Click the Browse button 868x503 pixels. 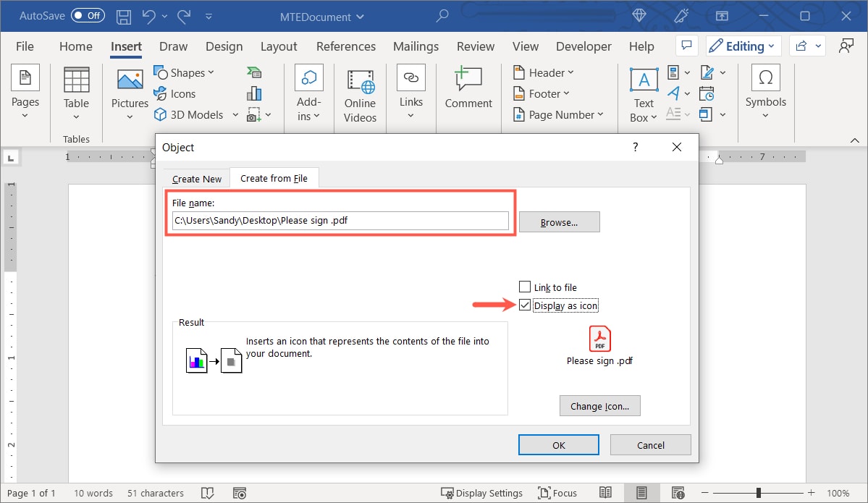click(x=559, y=221)
